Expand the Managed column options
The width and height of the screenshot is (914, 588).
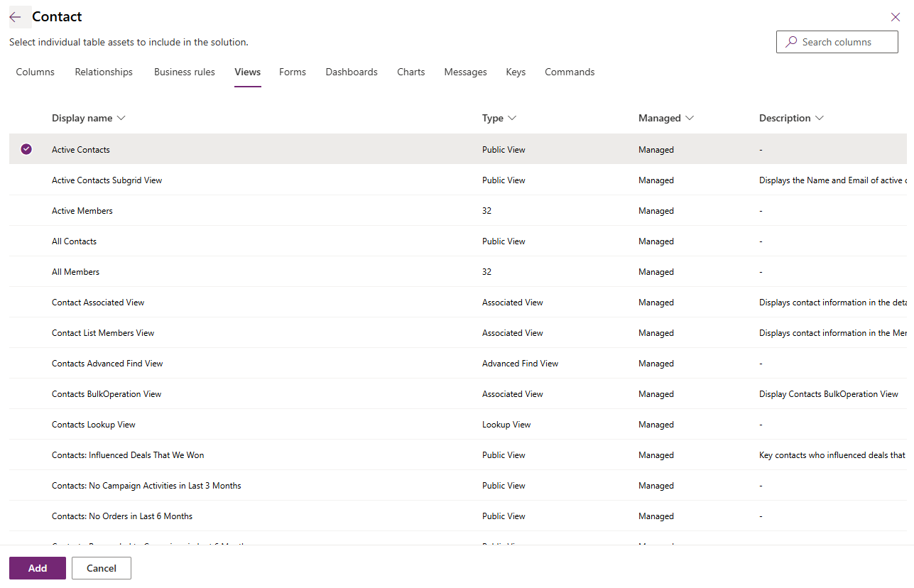coord(690,118)
